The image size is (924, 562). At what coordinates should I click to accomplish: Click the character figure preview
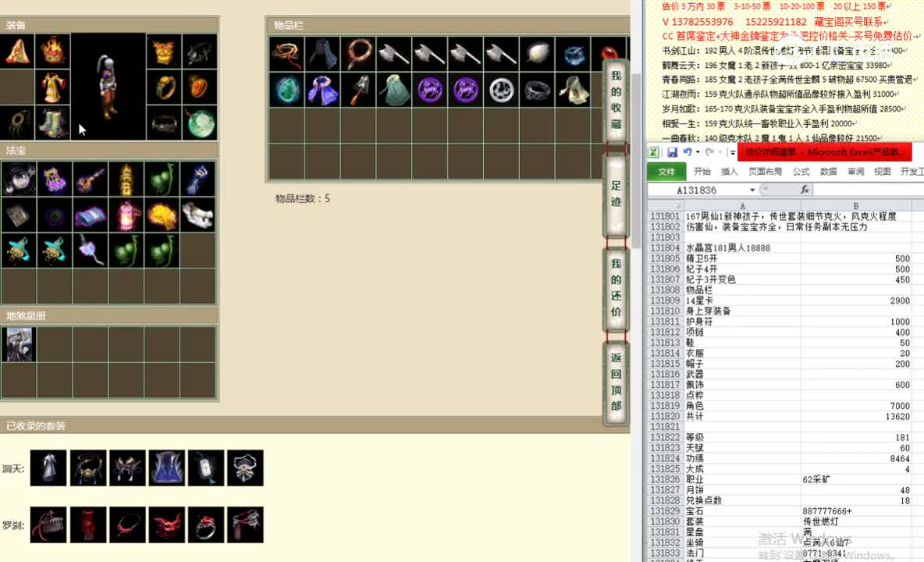[108, 87]
